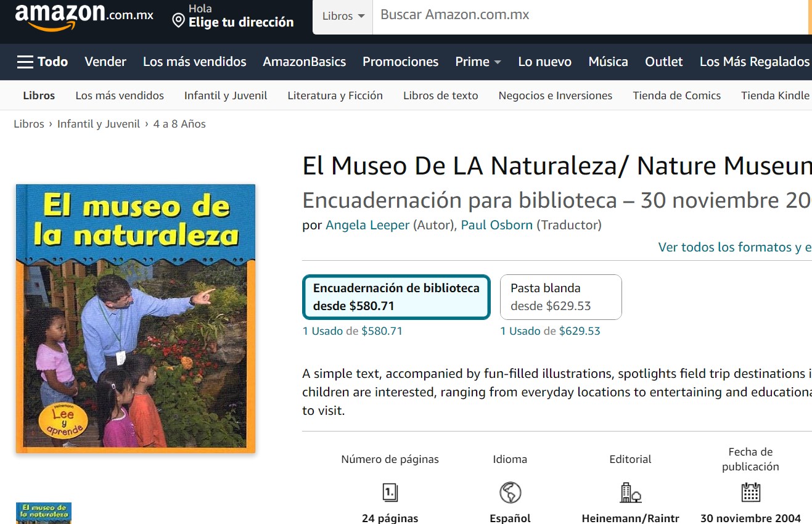This screenshot has height=524, width=812.
Task: Click the Libros breadcrumb link
Action: pos(29,124)
